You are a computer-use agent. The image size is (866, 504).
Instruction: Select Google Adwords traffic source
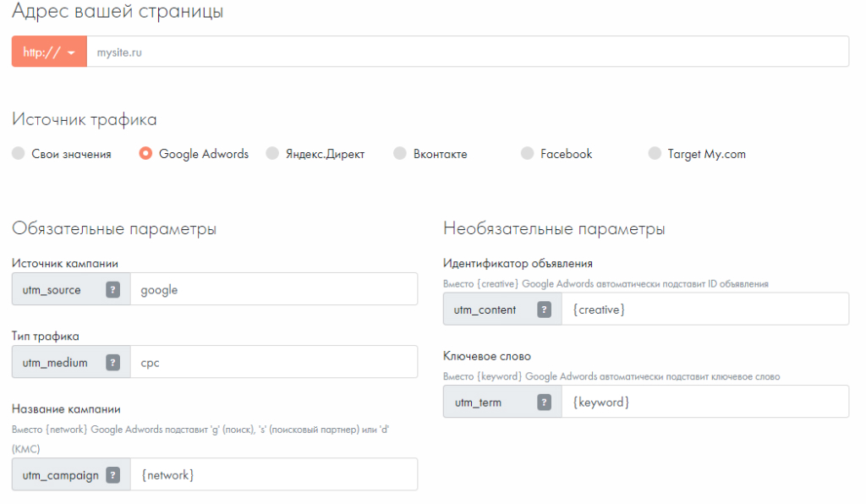click(146, 154)
